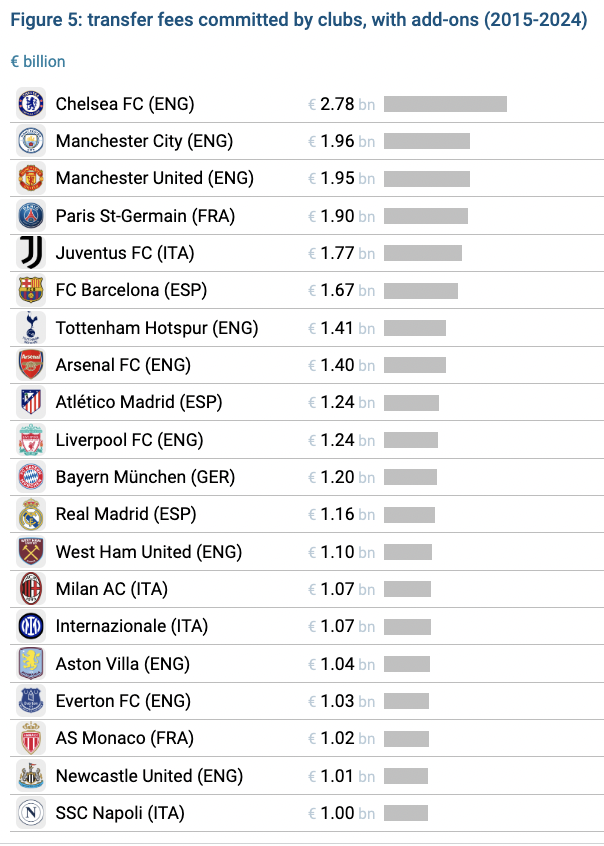Screen dimensions: 604x846
Task: Select the Atlético Madrid crest
Action: coord(31,402)
